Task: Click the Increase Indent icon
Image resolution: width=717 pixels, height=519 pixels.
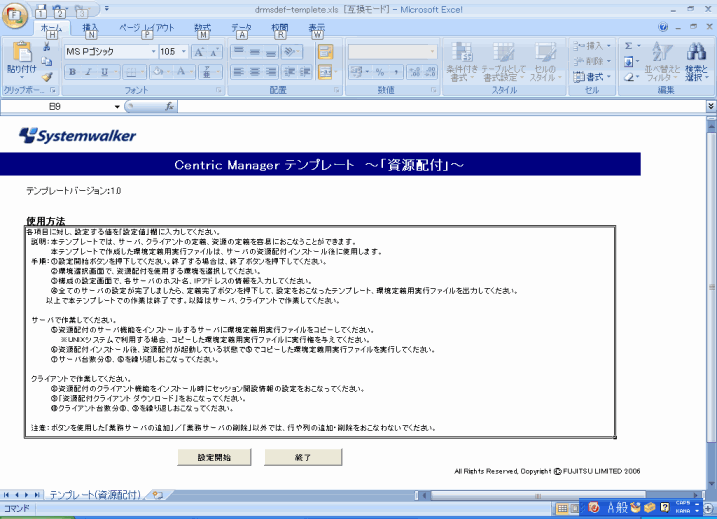Action: (305, 72)
